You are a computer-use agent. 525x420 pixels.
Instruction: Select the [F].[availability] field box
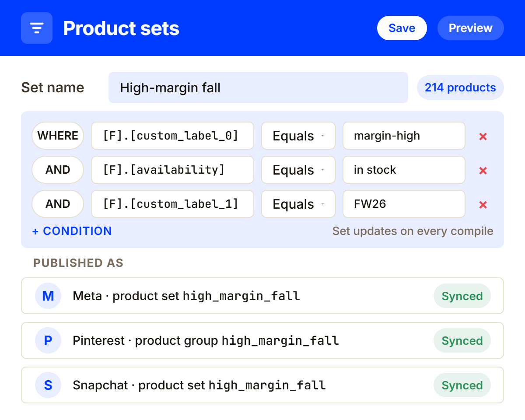[x=172, y=170]
